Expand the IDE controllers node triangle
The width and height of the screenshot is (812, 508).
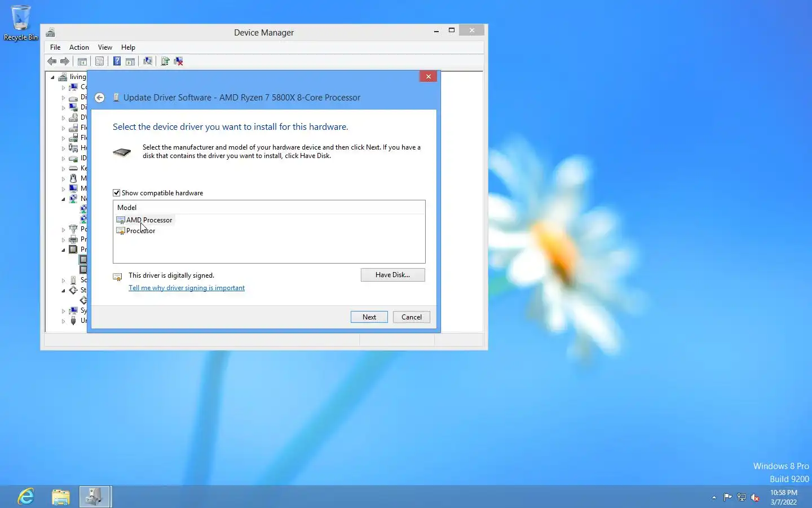click(63, 159)
